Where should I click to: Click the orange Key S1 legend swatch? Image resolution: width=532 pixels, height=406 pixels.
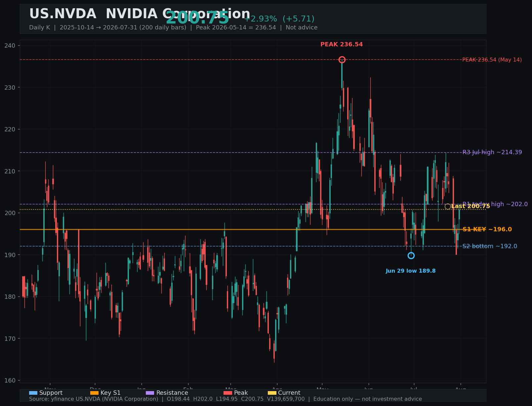click(x=95, y=393)
